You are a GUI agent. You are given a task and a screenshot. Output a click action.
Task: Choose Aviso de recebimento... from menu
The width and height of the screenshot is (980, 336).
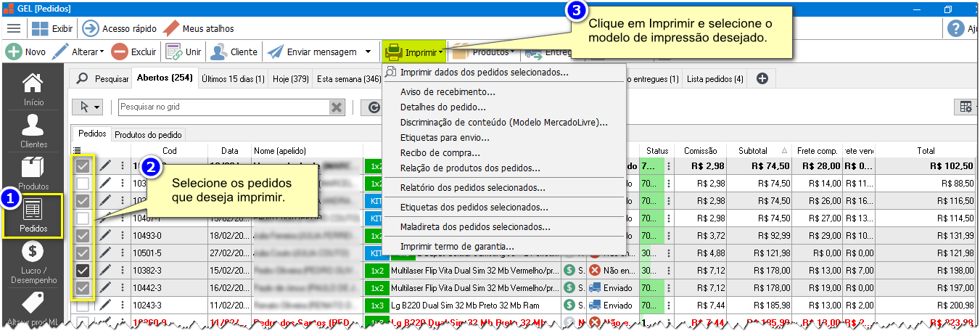[448, 92]
